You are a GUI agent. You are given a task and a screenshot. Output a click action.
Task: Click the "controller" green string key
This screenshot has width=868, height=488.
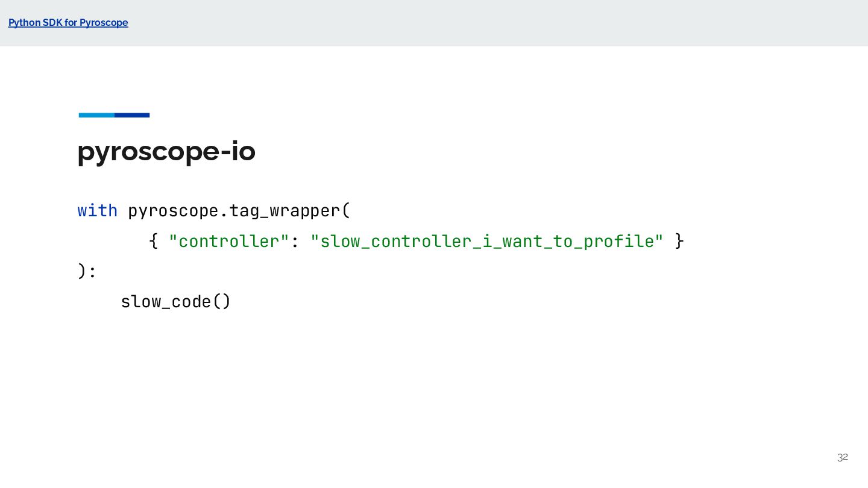click(229, 241)
